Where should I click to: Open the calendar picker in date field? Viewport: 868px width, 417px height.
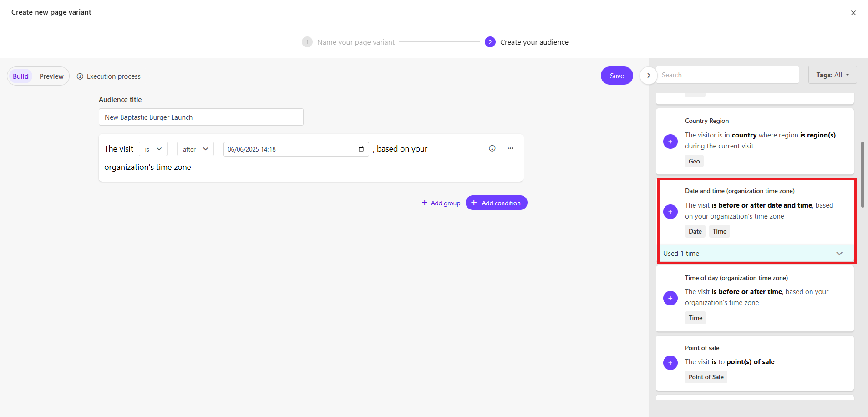click(x=361, y=149)
